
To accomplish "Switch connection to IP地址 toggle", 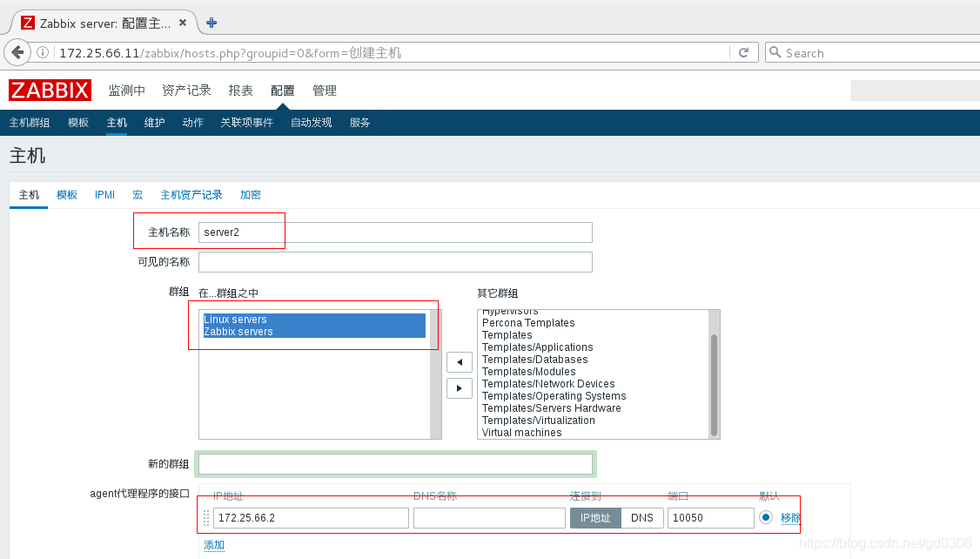I will [x=595, y=518].
